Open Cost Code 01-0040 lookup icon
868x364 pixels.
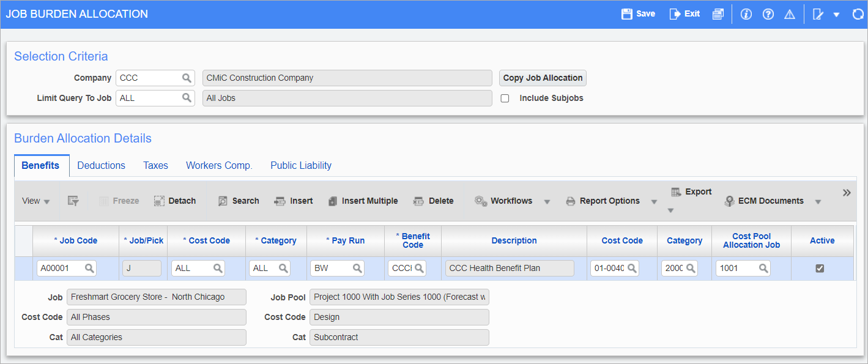[x=632, y=268]
